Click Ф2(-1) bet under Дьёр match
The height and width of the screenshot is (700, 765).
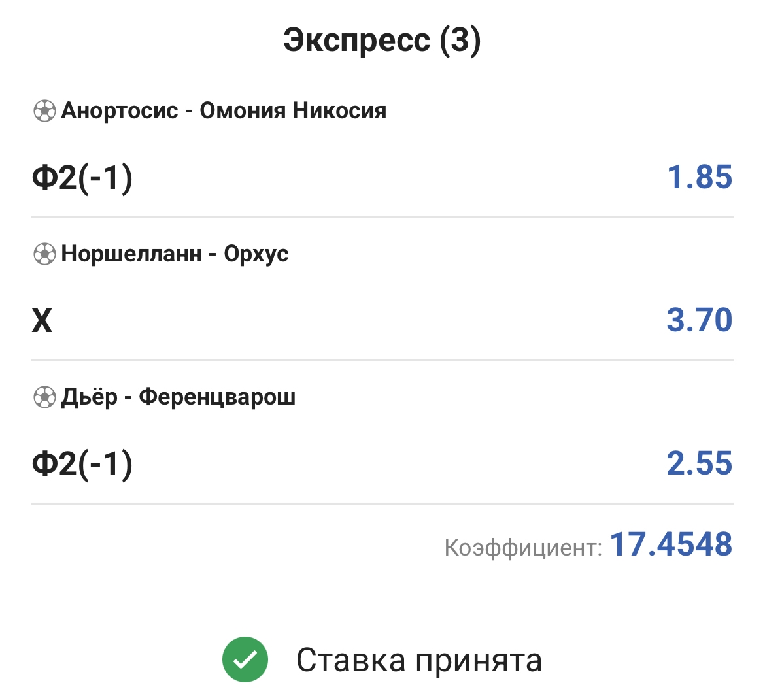82,463
